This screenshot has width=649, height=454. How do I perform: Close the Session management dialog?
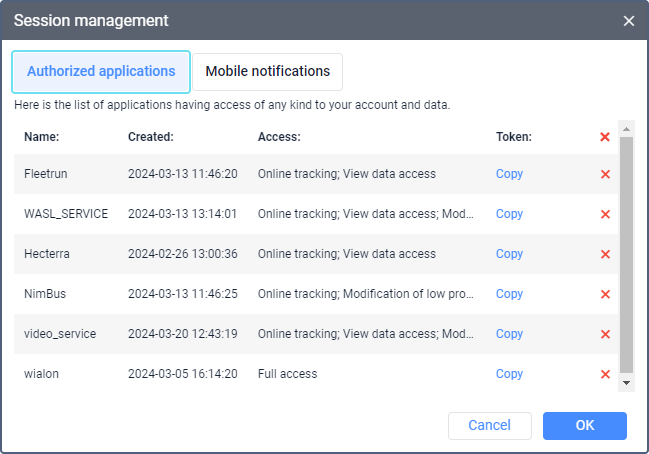pos(629,21)
